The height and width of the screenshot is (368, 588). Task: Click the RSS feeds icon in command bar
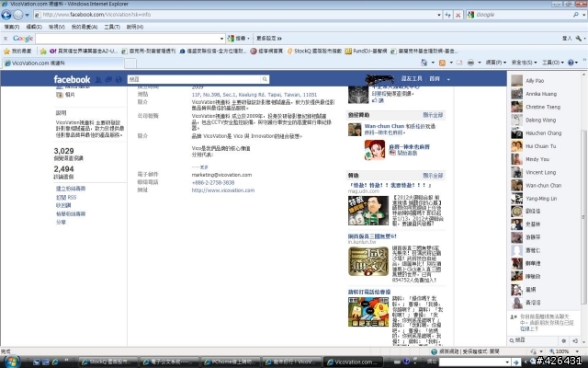click(443, 63)
